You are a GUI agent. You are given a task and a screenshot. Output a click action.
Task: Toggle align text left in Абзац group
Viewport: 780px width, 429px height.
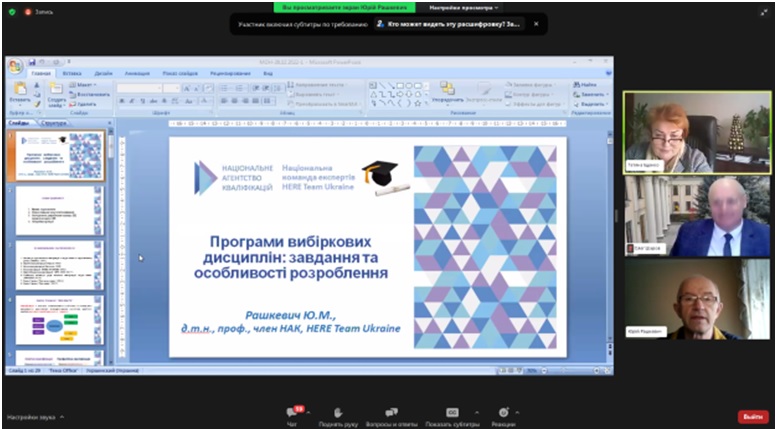tap(224, 101)
